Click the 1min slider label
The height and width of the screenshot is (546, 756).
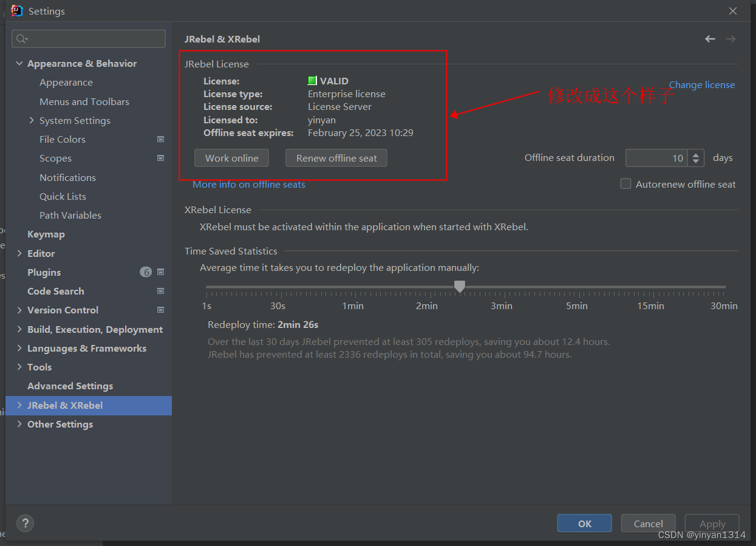coord(353,305)
